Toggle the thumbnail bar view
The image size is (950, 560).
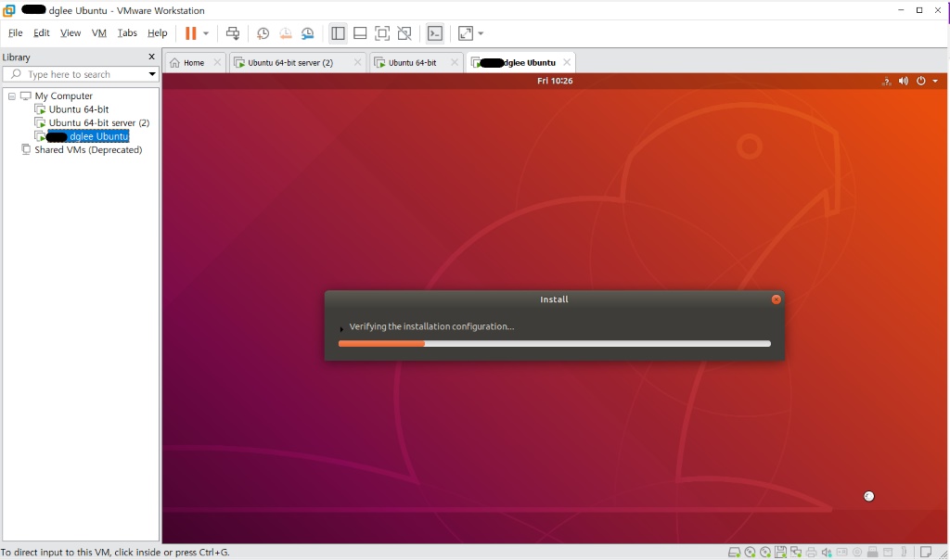pos(360,33)
